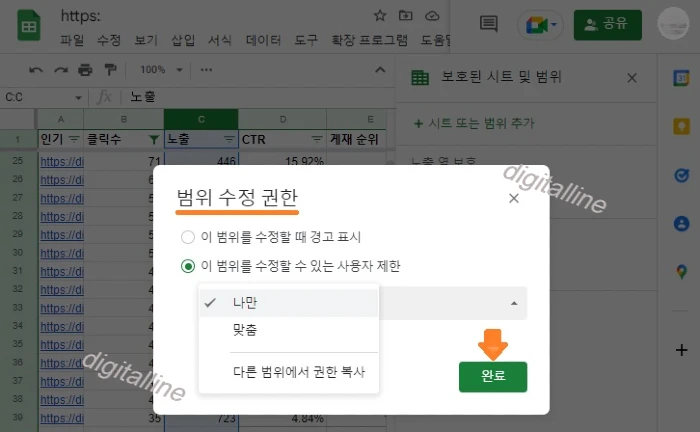Viewport: 700px width, 432px height.
Task: Open the https link in row 25
Action: pos(62,161)
